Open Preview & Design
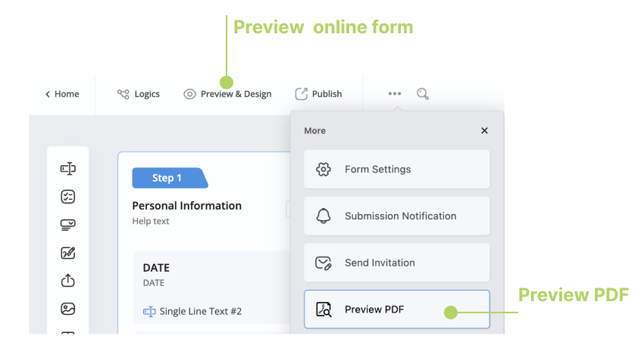 227,94
